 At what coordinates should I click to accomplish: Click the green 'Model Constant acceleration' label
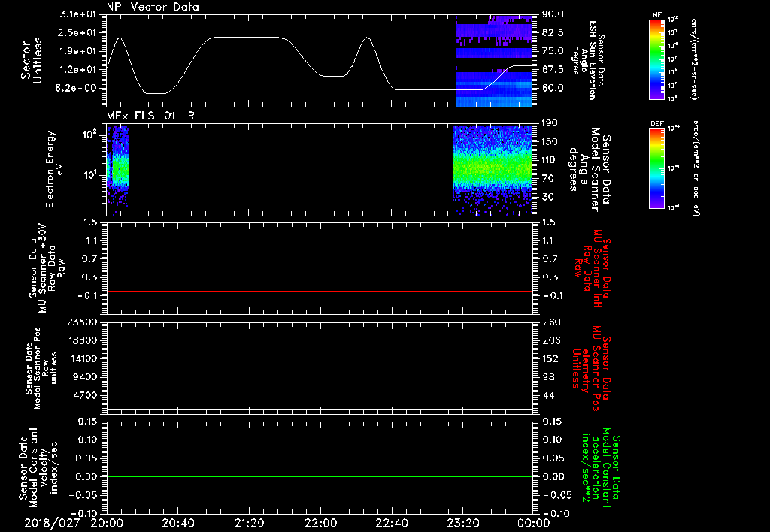[x=601, y=469]
